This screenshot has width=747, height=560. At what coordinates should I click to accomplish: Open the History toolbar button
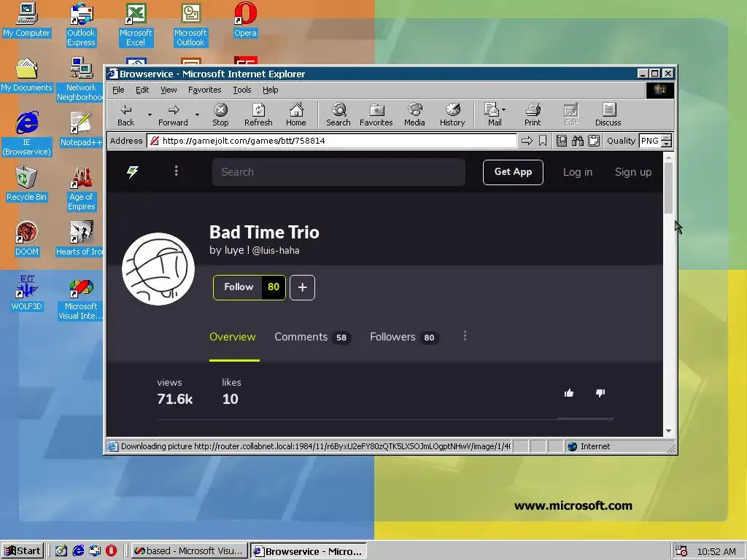(x=452, y=115)
